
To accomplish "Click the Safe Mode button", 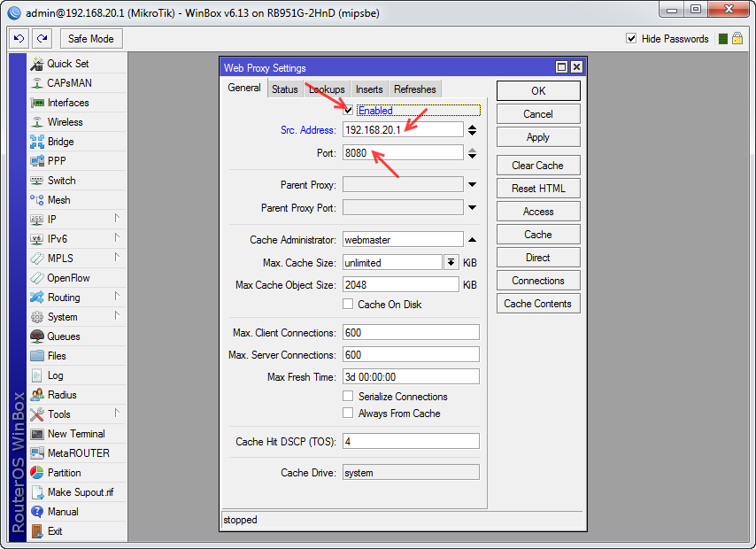I will click(x=91, y=39).
